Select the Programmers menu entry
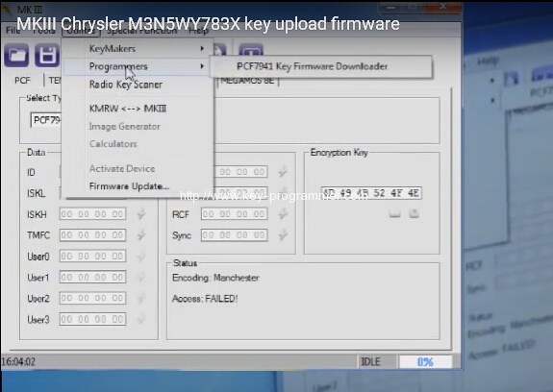 point(138,66)
